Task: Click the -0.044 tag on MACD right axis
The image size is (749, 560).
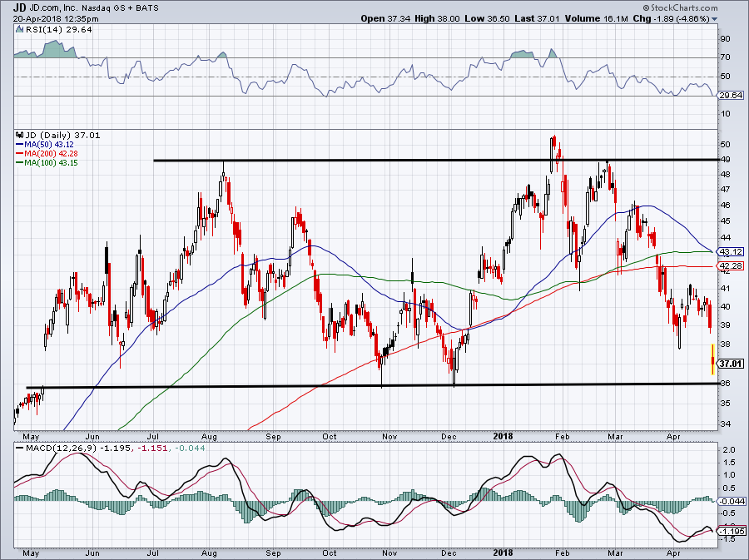Action: [732, 501]
